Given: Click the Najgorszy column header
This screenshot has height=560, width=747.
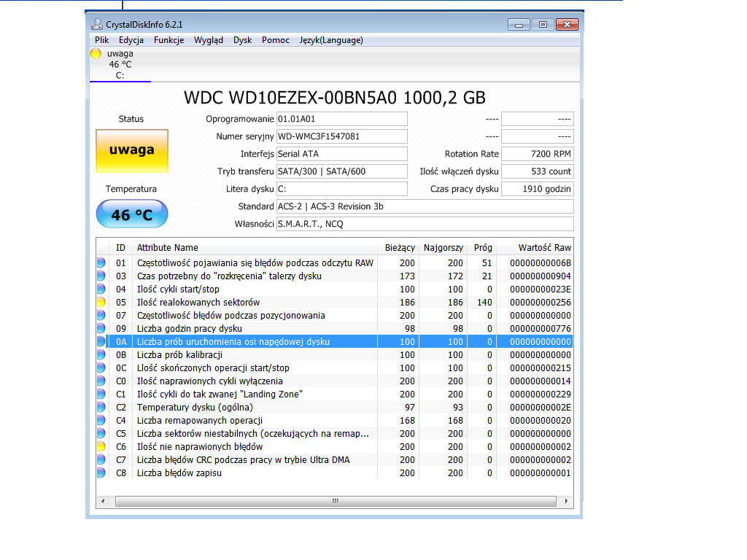Looking at the screenshot, I should click(x=443, y=248).
